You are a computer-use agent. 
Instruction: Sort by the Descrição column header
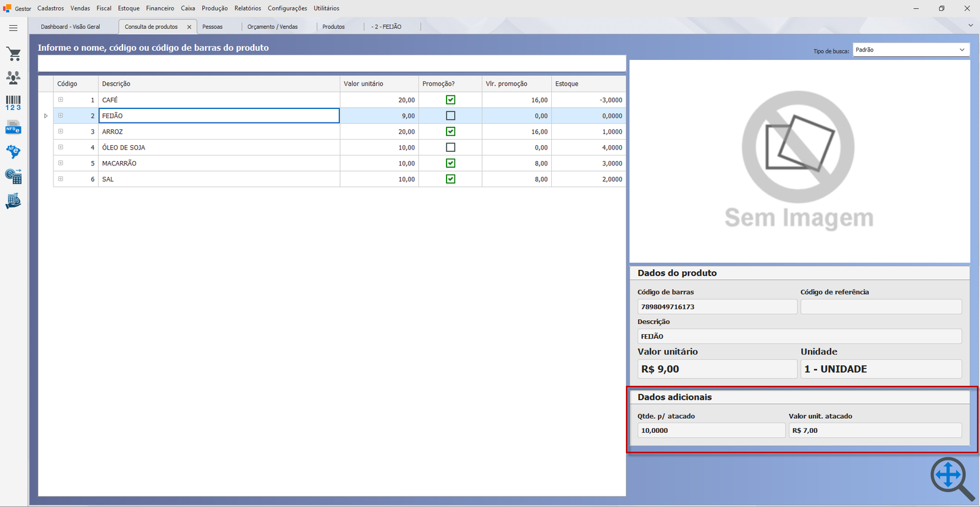pos(219,84)
